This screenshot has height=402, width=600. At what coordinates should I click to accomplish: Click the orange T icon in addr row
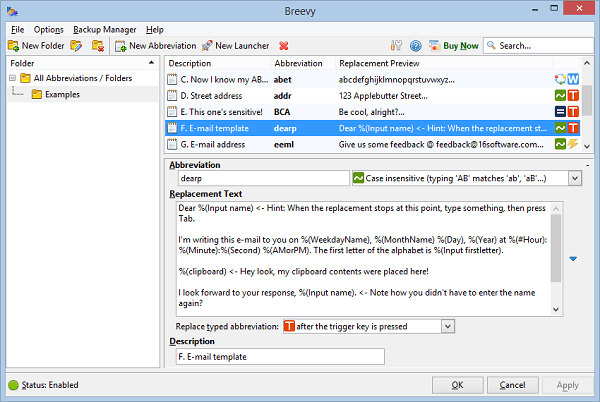tap(573, 96)
